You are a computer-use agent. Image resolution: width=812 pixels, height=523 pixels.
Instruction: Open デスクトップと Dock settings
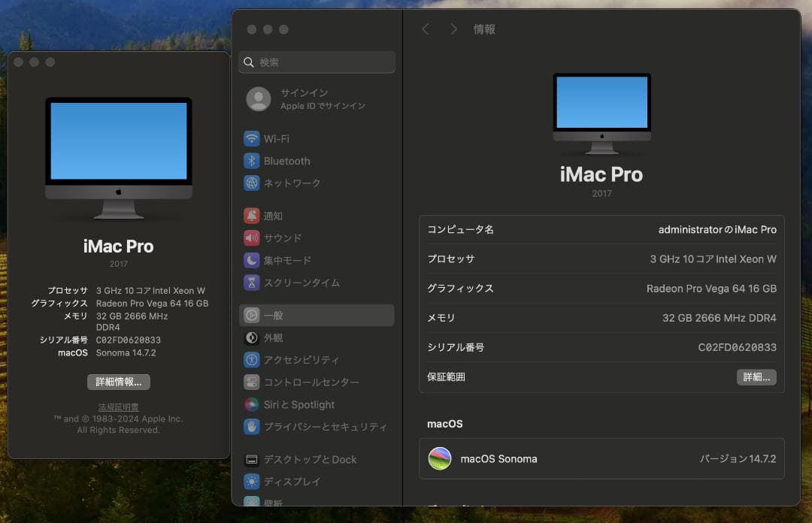305,459
